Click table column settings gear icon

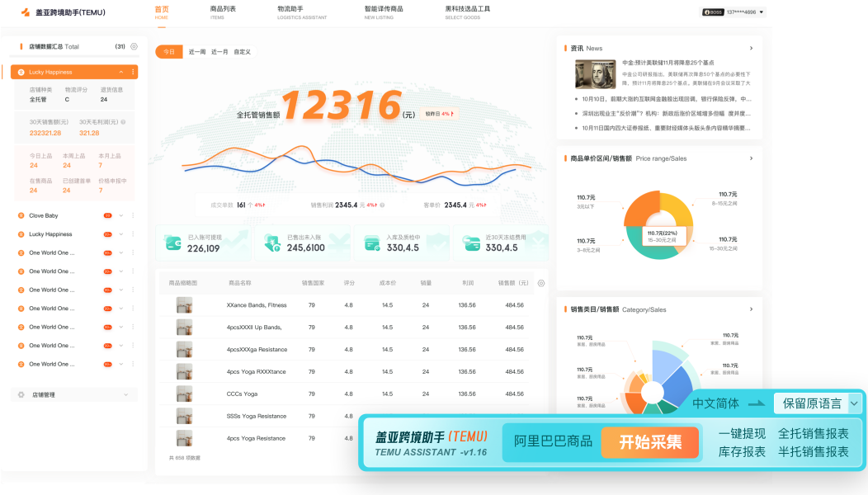pos(541,283)
